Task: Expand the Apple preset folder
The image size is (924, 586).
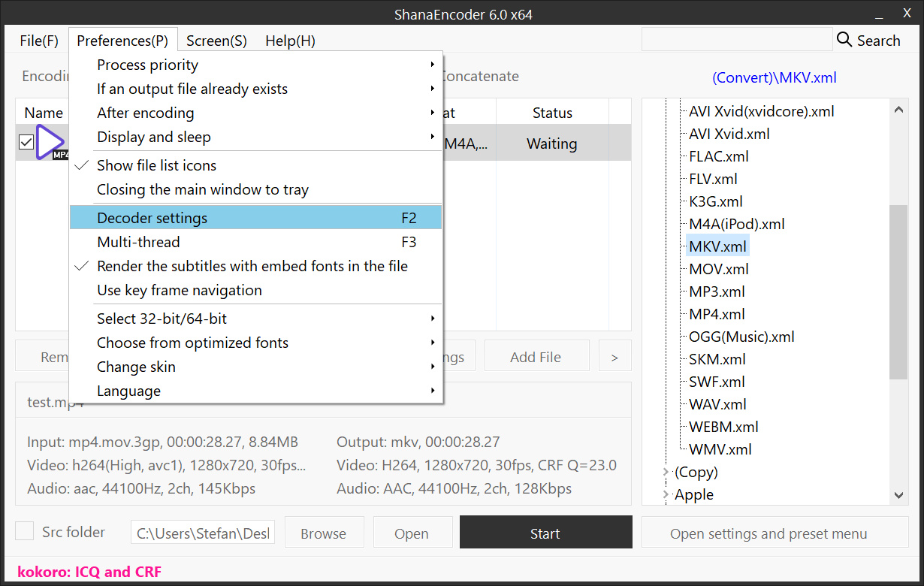Action: tap(666, 495)
